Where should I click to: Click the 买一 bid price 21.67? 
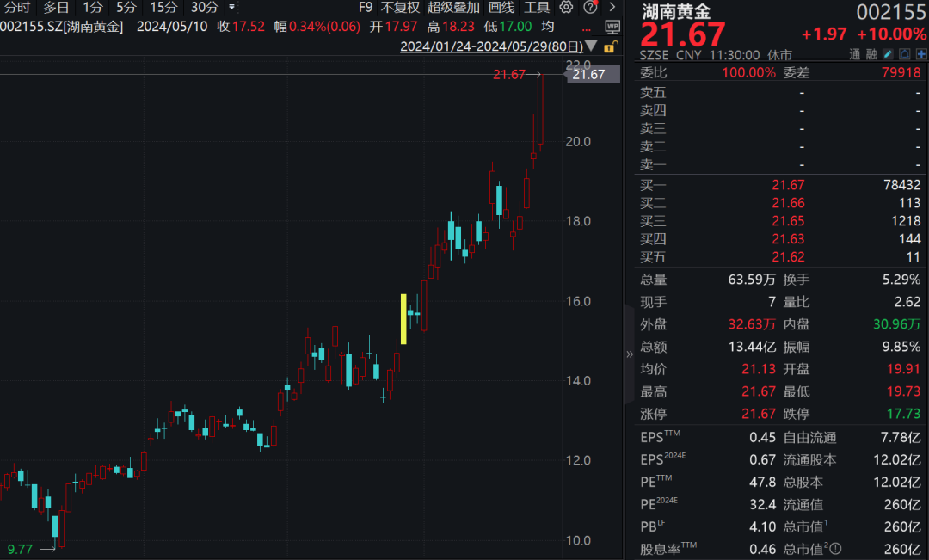pos(788,185)
